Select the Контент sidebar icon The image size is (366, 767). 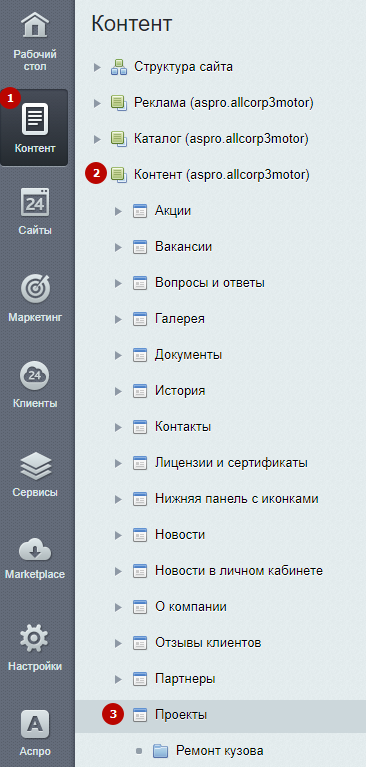click(34, 118)
